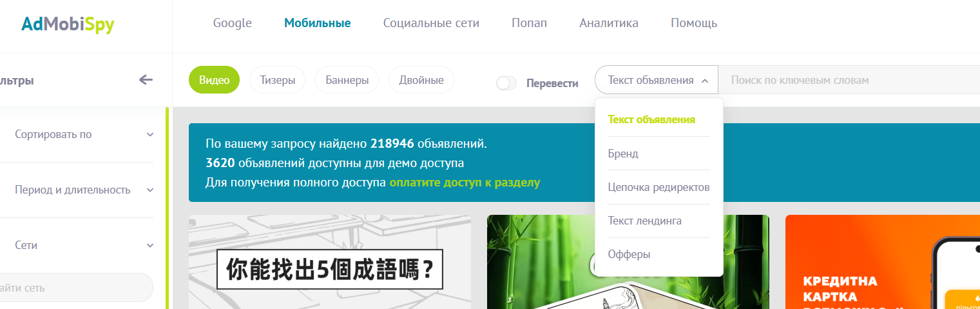The width and height of the screenshot is (980, 309).
Task: Go to the Аналитика page
Action: click(608, 23)
